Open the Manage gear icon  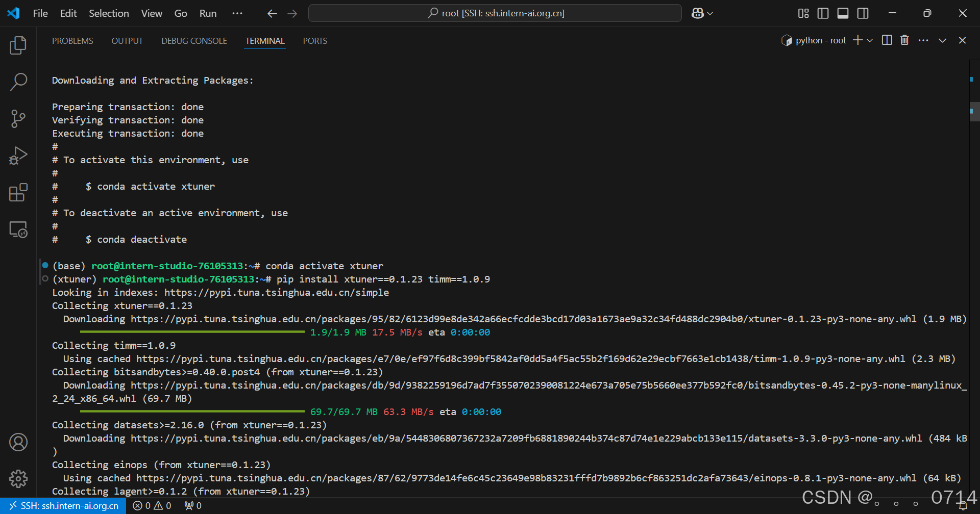(x=18, y=479)
